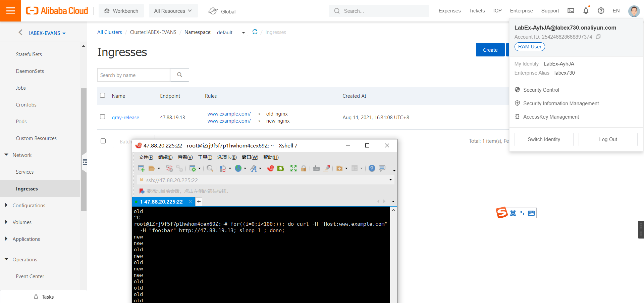Screen dimensions: 644x303
Task: Collapse the Network sidebar section
Action: 6,155
